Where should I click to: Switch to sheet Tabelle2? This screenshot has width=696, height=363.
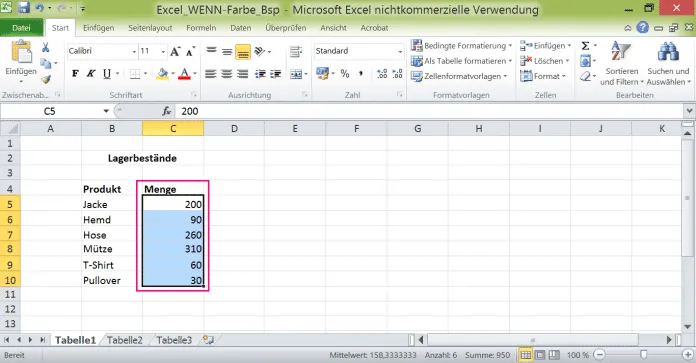125,340
